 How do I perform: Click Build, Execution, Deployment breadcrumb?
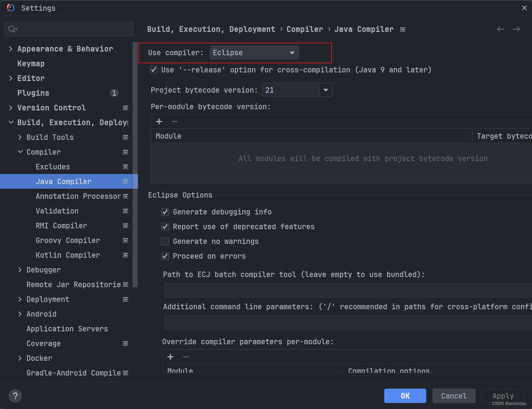tap(211, 29)
